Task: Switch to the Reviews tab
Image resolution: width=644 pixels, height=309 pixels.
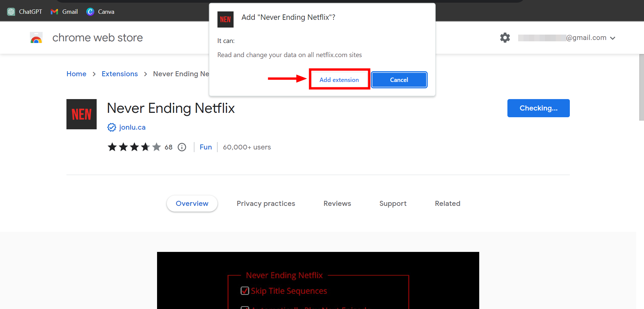Action: pyautogui.click(x=337, y=203)
